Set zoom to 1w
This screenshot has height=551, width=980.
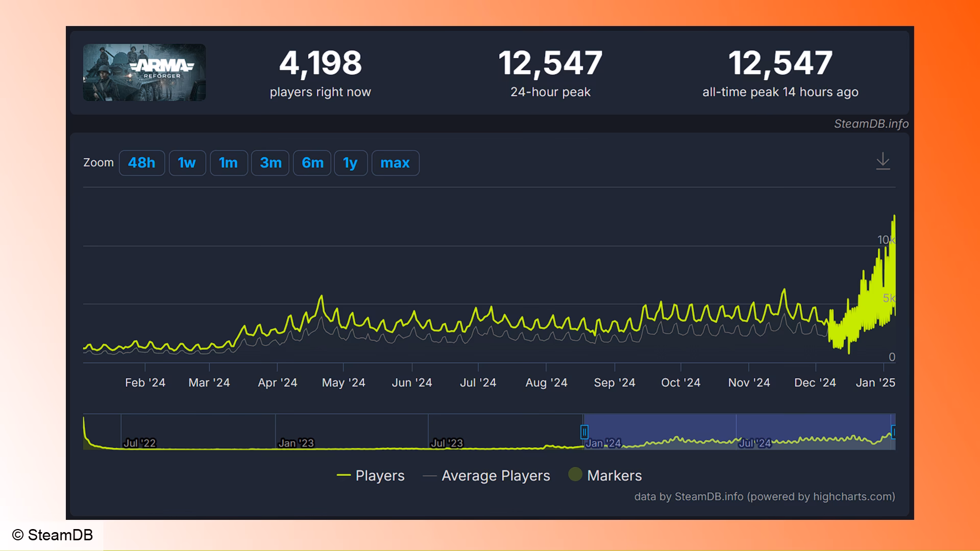[x=187, y=163]
